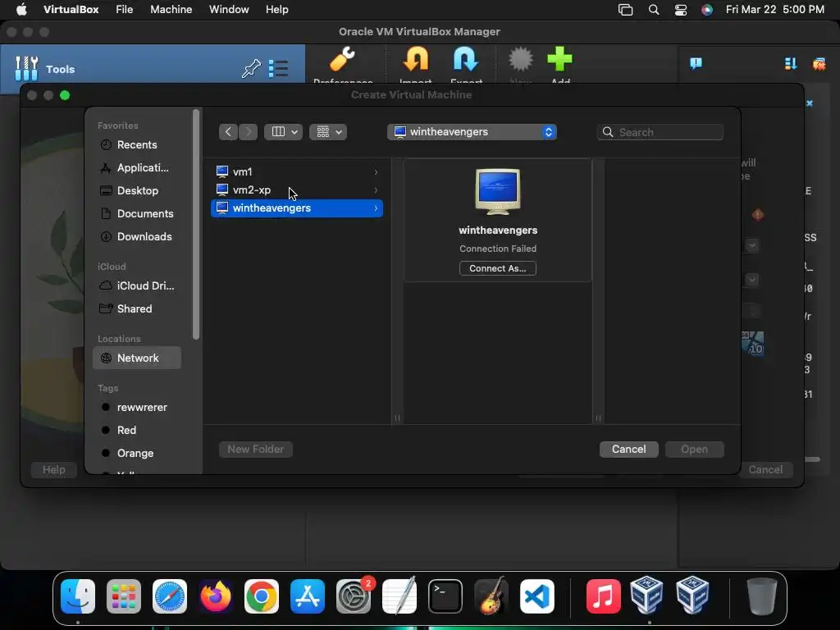Open Recents in the sidebar
840x630 pixels.
(137, 144)
